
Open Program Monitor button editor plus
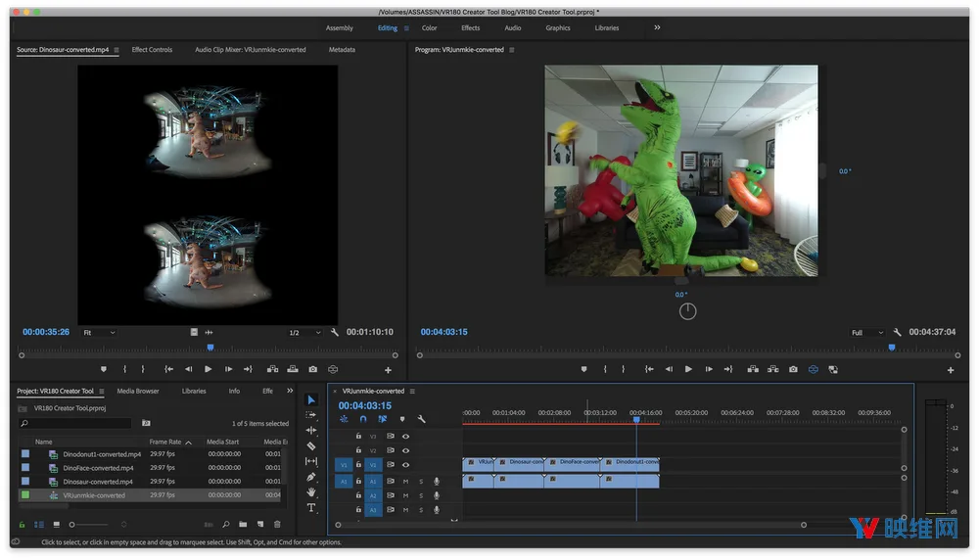click(951, 370)
